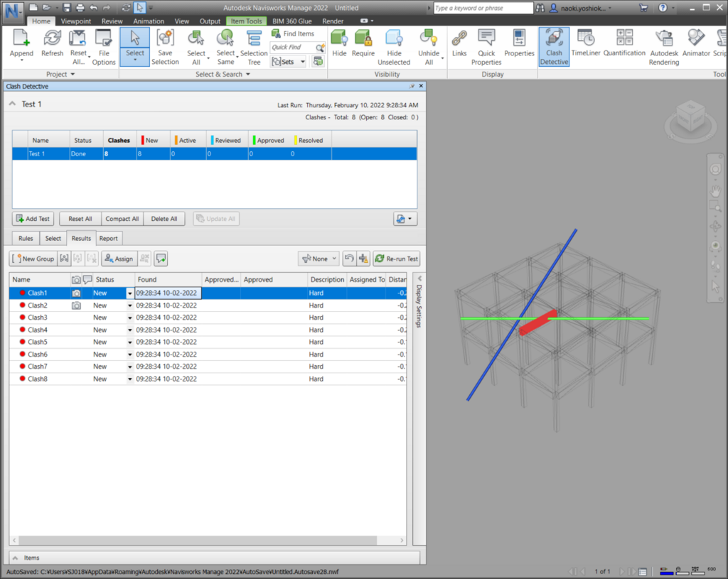Viewport: 728px width, 579px height.
Task: Click the New Group button
Action: [x=33, y=259]
